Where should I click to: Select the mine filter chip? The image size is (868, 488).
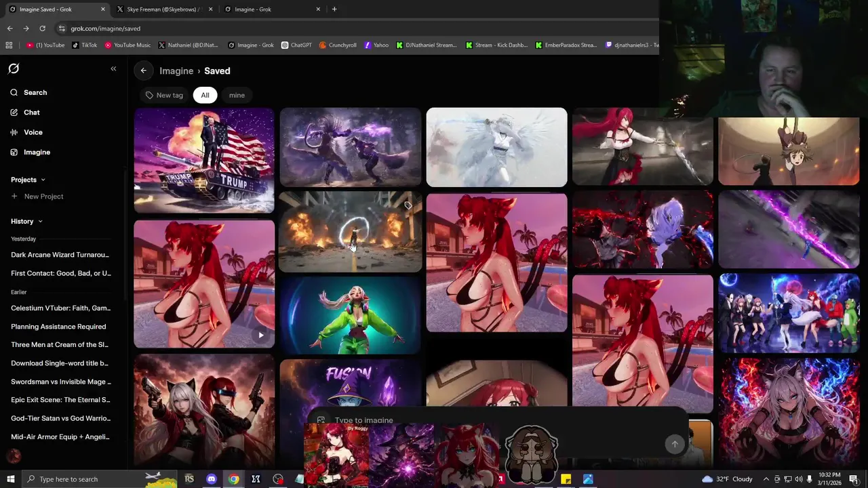coord(237,95)
